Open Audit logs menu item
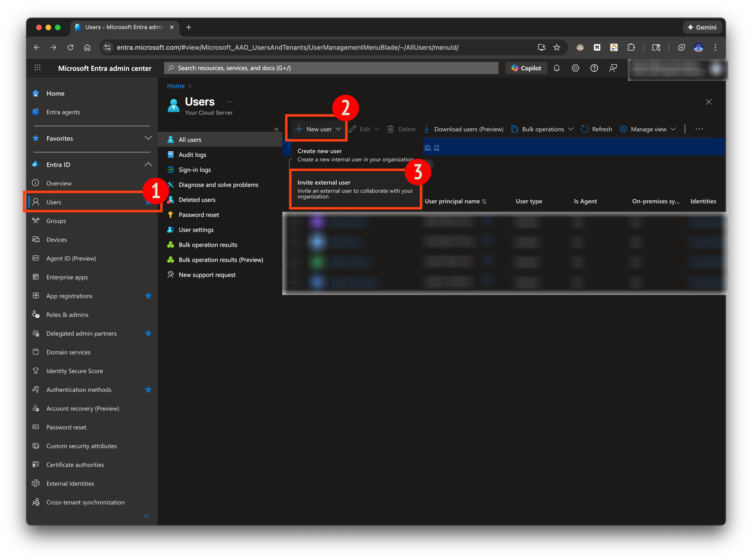Screen dimensions: 752x560 point(192,155)
